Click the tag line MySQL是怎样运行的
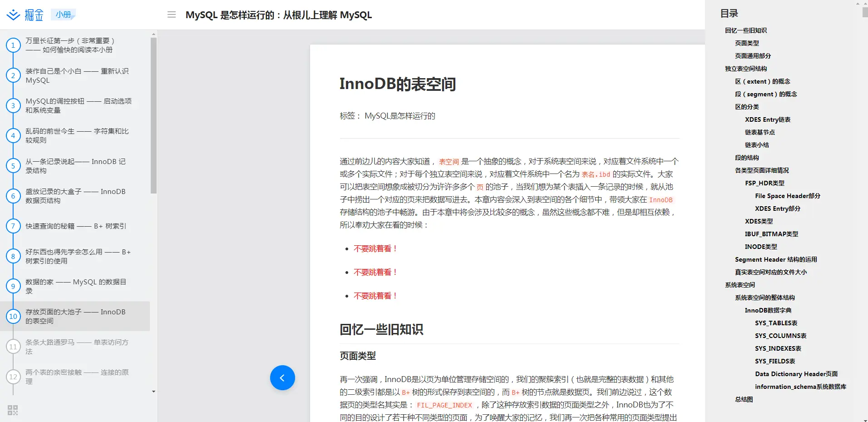 (x=400, y=116)
